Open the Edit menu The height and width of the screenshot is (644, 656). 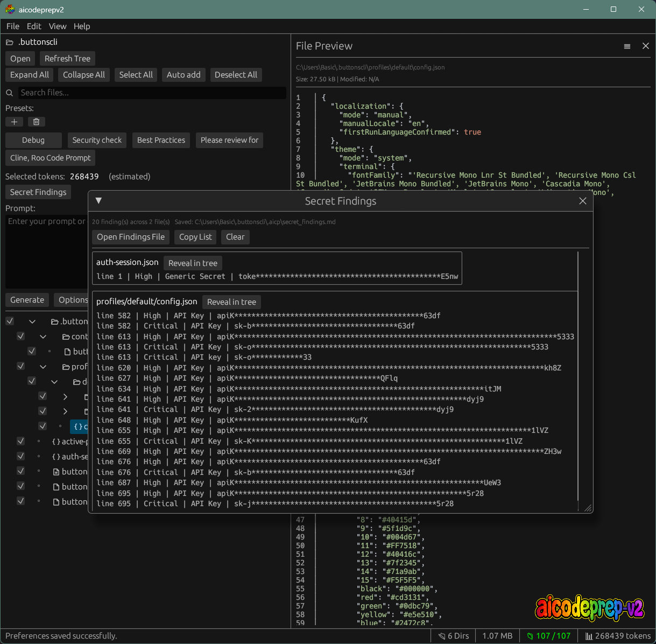click(34, 26)
